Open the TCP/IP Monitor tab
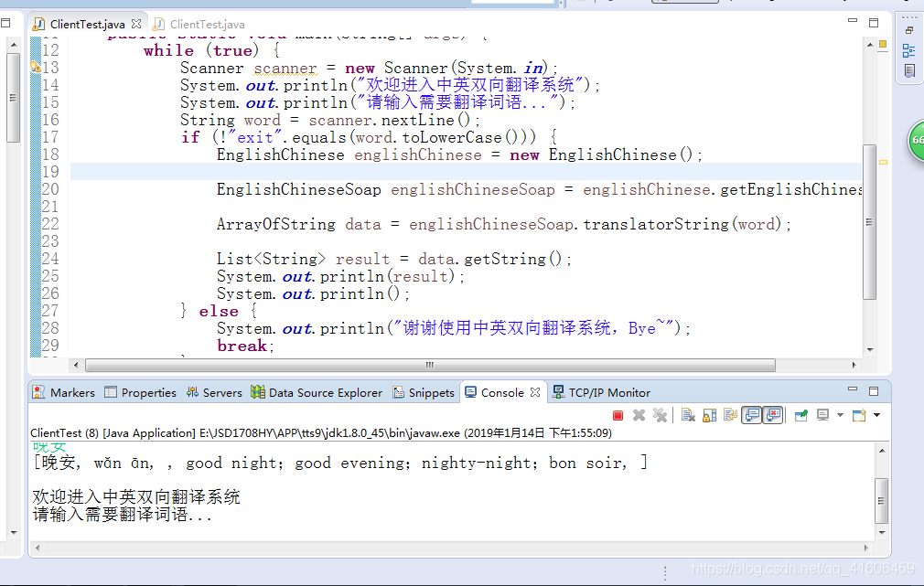Image resolution: width=924 pixels, height=586 pixels. 601,392
